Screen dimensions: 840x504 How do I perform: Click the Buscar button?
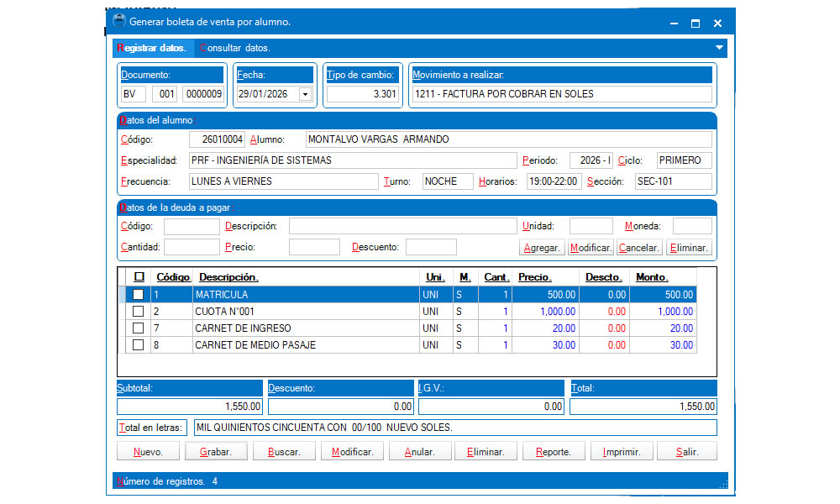[x=284, y=452]
